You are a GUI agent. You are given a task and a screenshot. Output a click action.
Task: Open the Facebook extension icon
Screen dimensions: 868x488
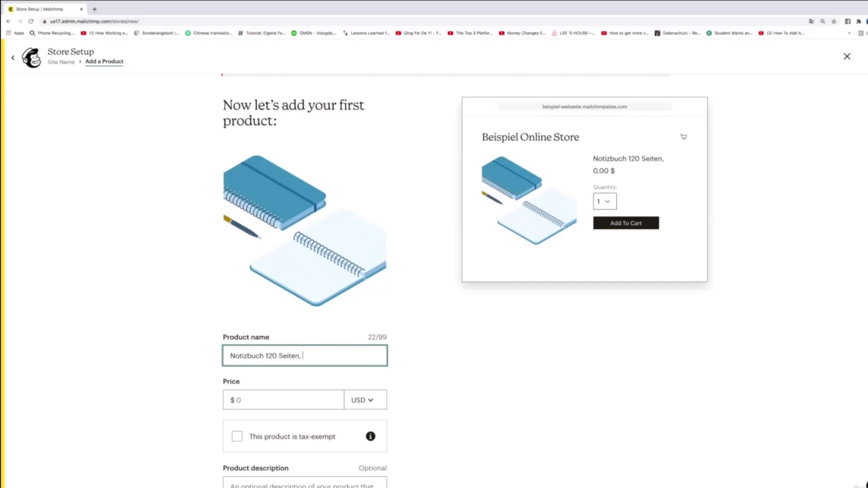tap(848, 21)
